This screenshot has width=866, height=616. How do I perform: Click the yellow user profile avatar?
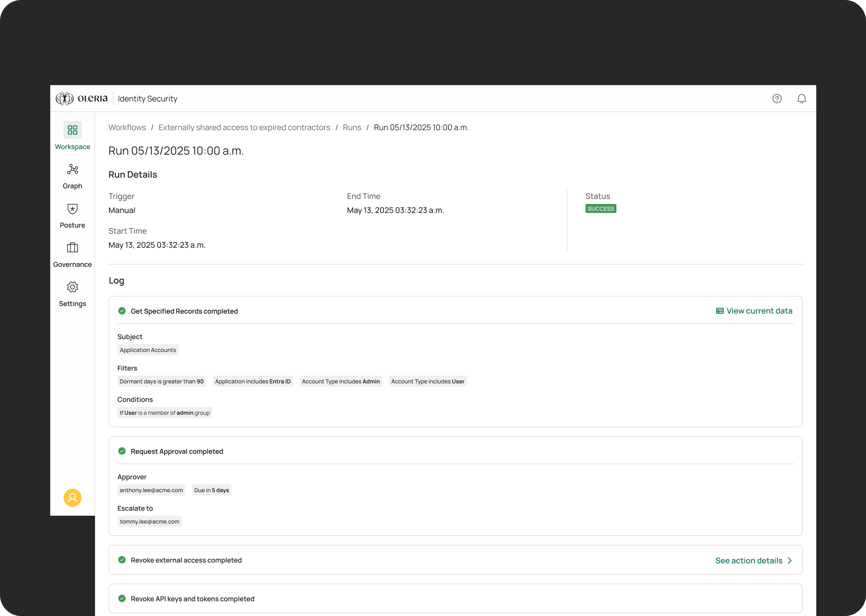coord(72,498)
